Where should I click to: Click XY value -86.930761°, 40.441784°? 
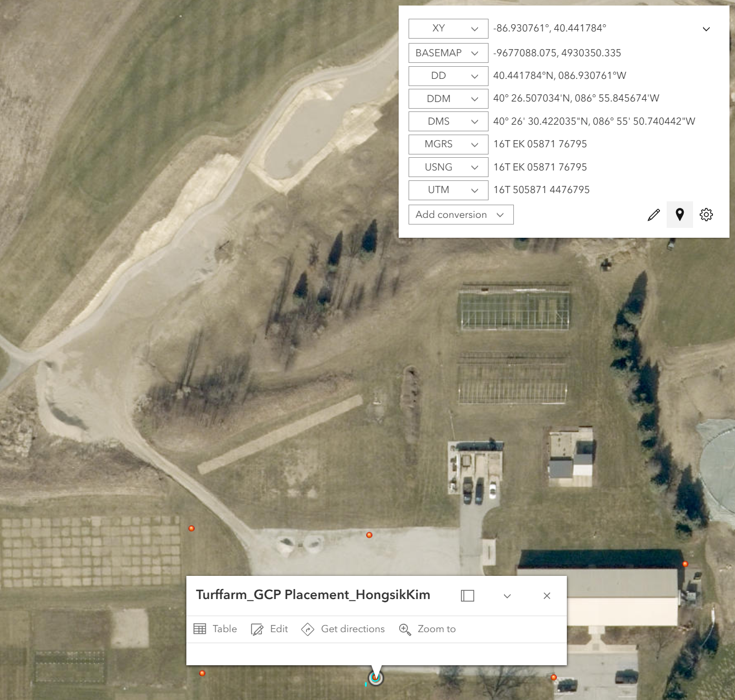click(x=550, y=28)
